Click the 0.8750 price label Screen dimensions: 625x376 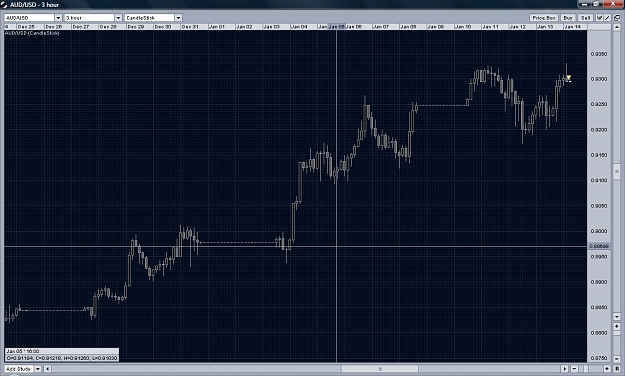599,358
